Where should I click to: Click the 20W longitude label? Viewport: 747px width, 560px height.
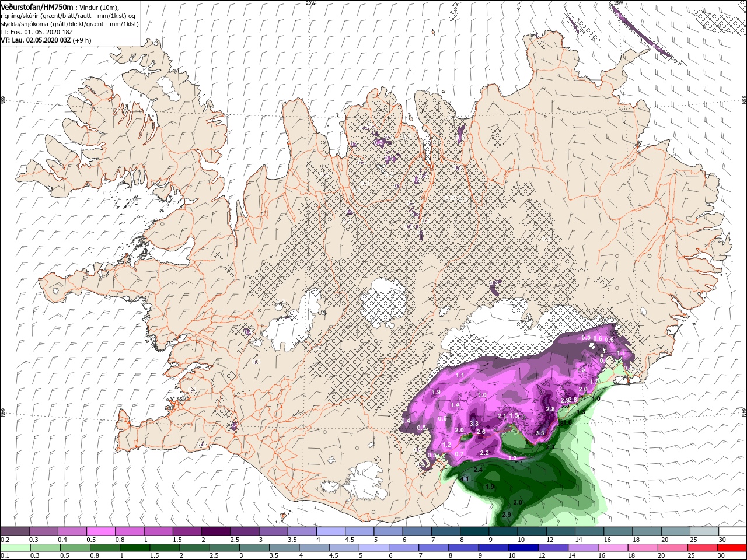[x=310, y=2]
